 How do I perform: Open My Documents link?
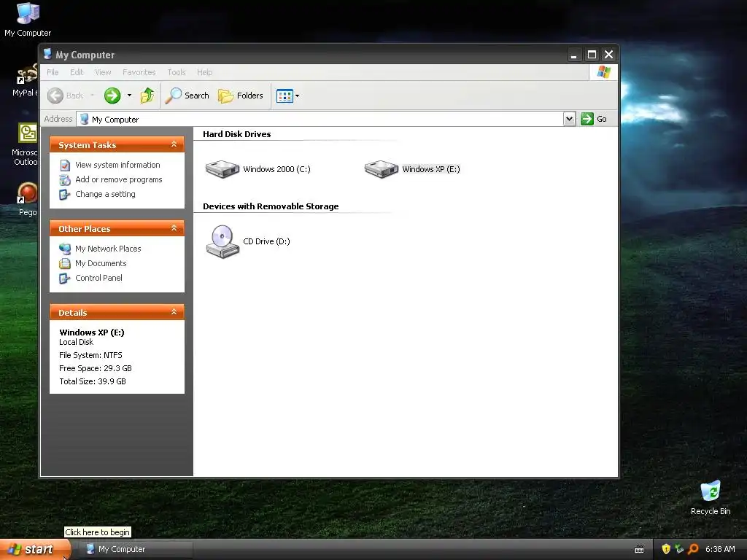coord(101,263)
